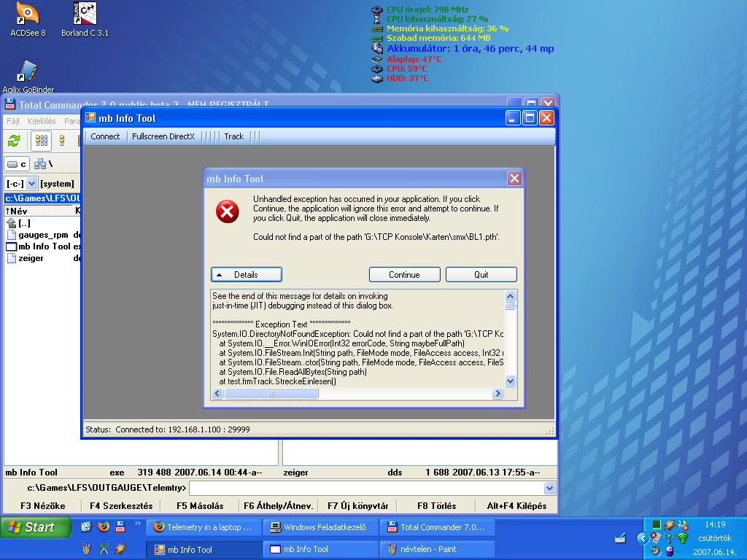Click F4 Szerkesztés button
Image resolution: width=747 pixels, height=560 pixels.
(x=121, y=506)
